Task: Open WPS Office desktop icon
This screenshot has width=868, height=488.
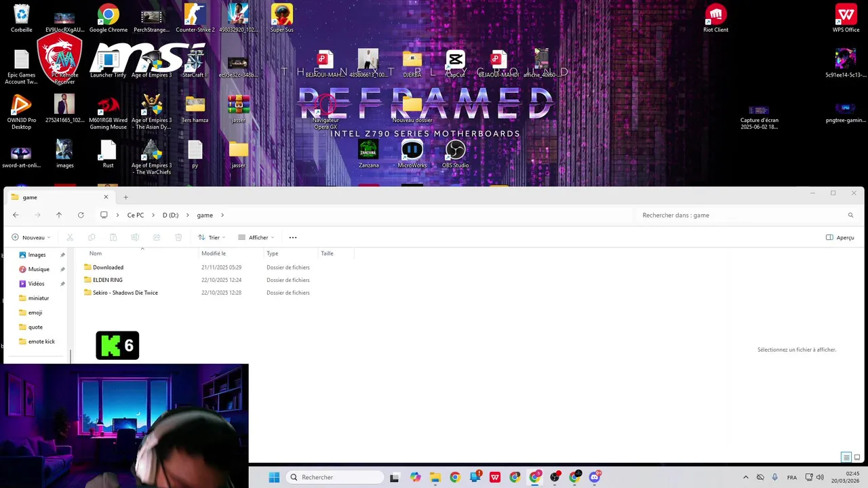Action: [x=846, y=18]
